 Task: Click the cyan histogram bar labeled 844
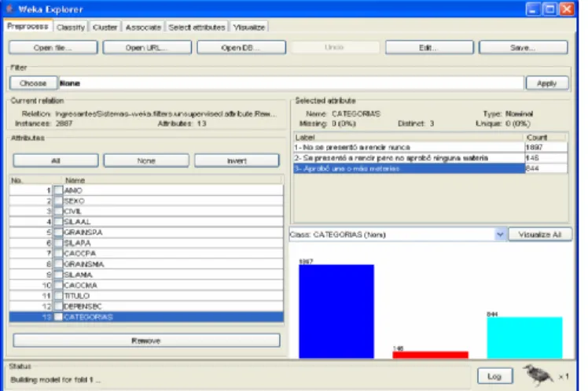524,338
